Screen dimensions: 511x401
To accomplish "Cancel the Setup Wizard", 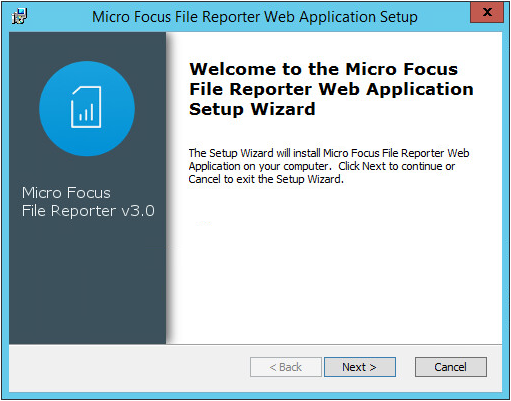I will pos(450,367).
